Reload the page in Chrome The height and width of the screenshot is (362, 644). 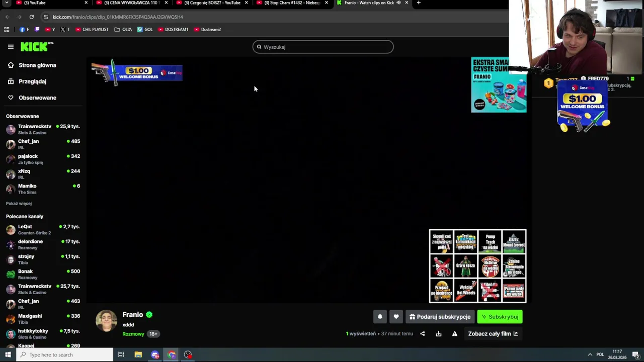pos(31,17)
